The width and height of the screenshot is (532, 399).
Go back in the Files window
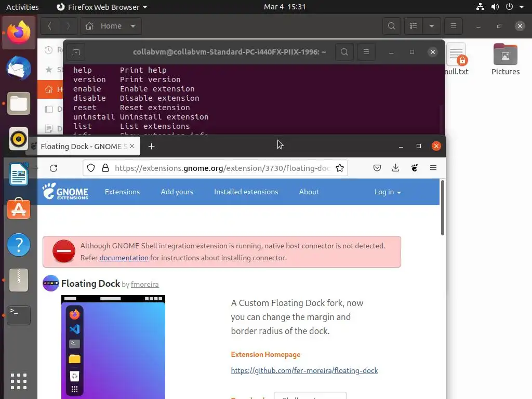point(50,26)
